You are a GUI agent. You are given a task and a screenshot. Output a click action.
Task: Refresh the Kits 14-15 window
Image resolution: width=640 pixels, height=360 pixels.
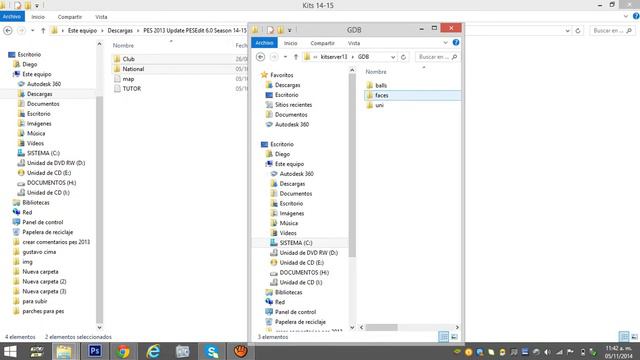(x=578, y=31)
